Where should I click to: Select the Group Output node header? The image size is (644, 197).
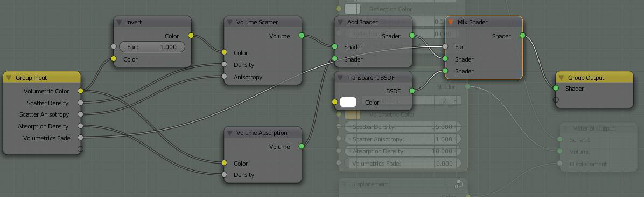point(594,77)
